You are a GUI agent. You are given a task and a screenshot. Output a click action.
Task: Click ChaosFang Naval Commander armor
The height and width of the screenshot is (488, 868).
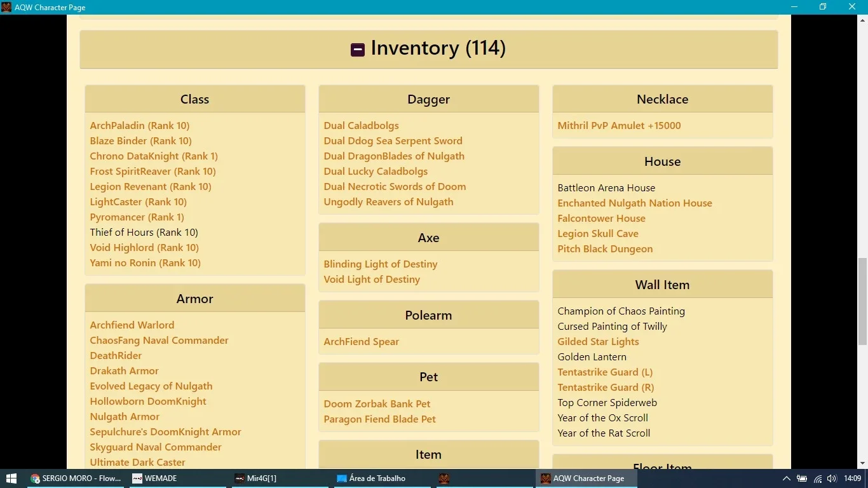click(159, 341)
